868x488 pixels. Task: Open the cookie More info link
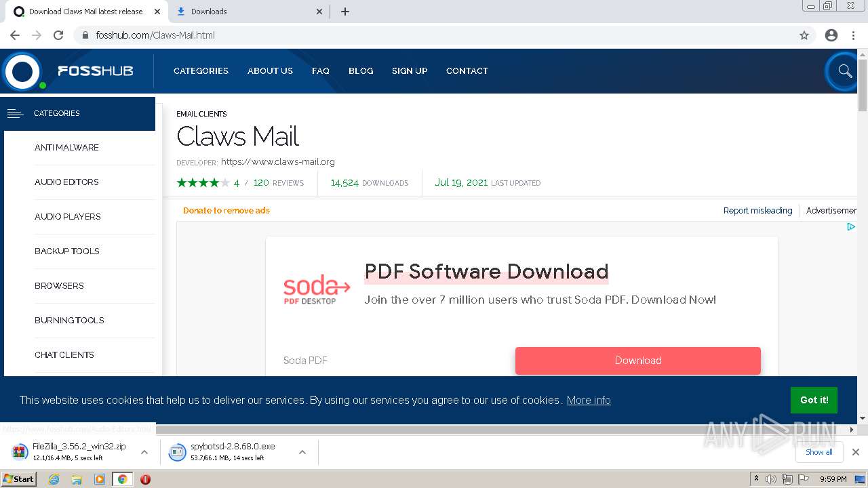click(x=589, y=401)
